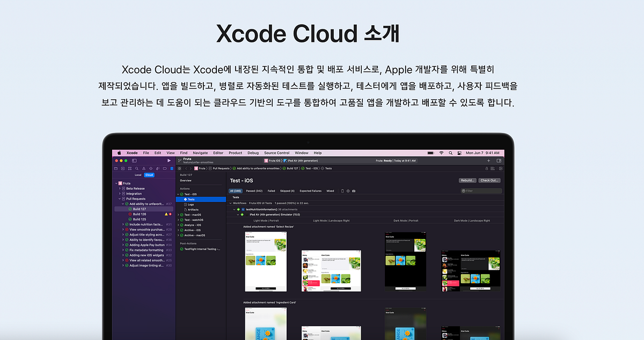Open the Source Control navigator icon

click(123, 168)
